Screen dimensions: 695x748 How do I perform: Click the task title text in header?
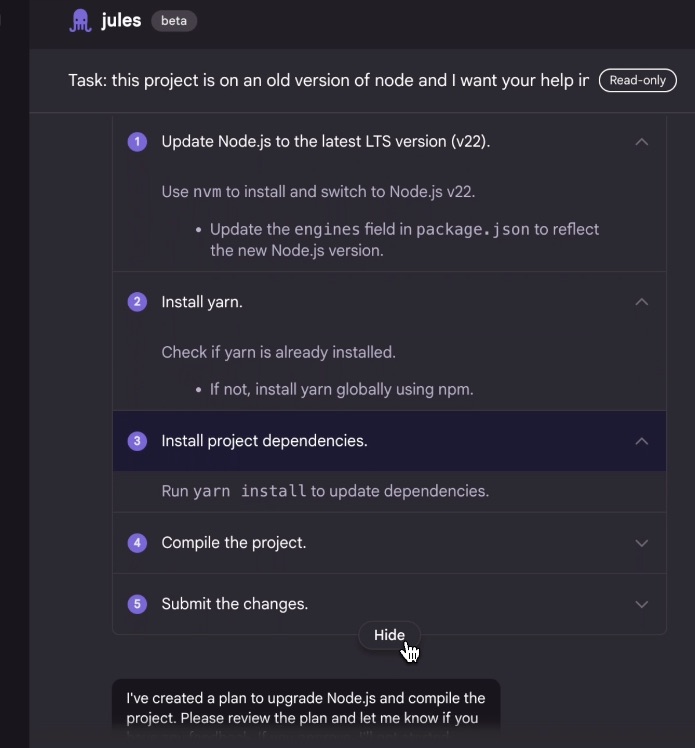pos(329,80)
